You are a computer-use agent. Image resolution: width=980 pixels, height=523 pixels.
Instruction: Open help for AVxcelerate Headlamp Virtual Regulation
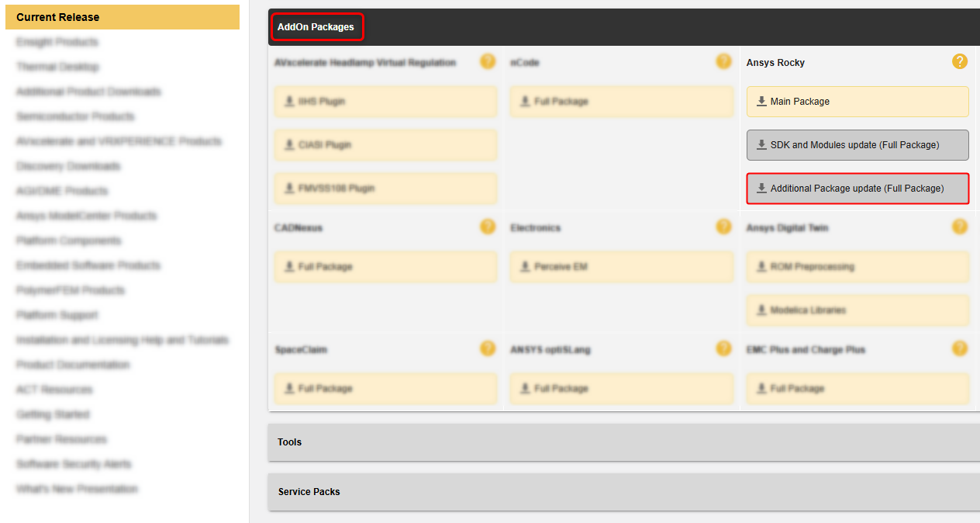pyautogui.click(x=488, y=61)
